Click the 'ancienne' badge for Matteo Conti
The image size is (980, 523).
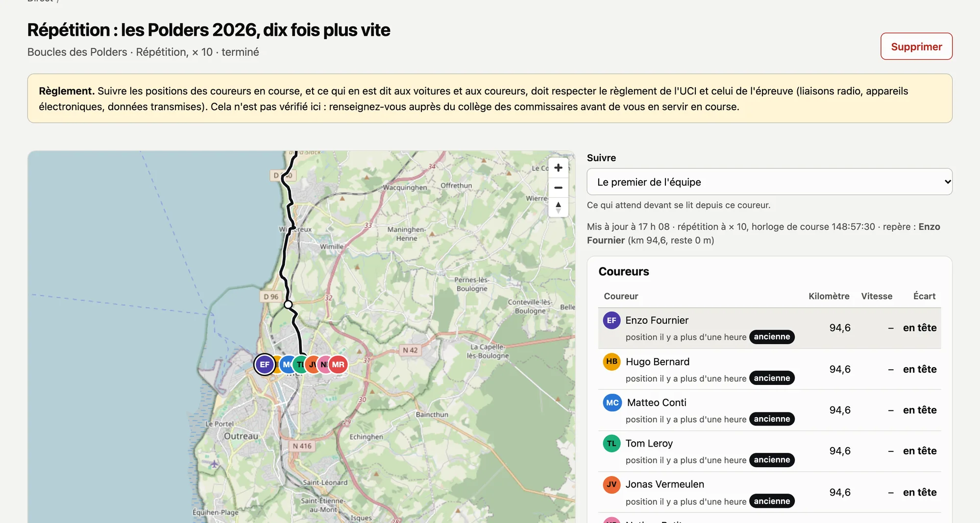pyautogui.click(x=772, y=419)
